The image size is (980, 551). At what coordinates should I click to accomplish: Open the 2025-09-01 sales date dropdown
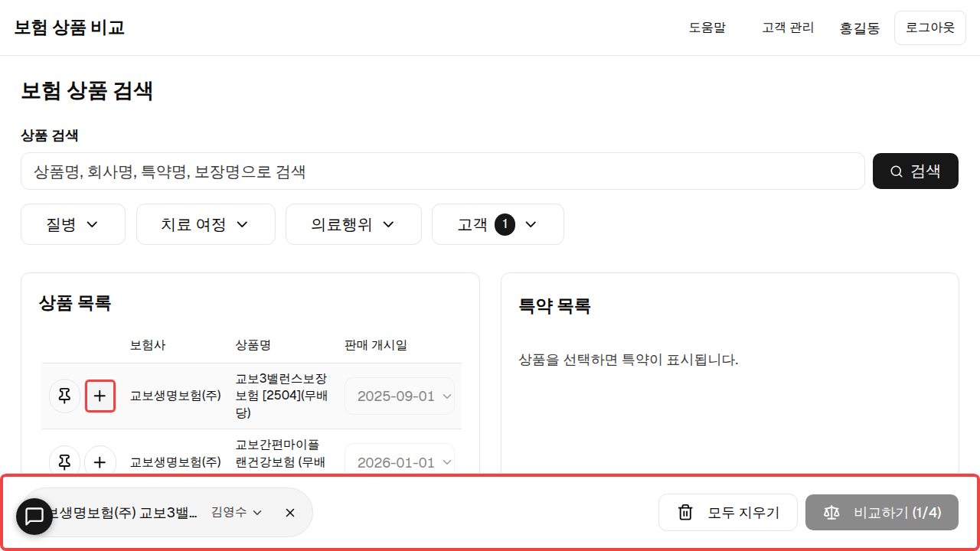pyautogui.click(x=400, y=396)
